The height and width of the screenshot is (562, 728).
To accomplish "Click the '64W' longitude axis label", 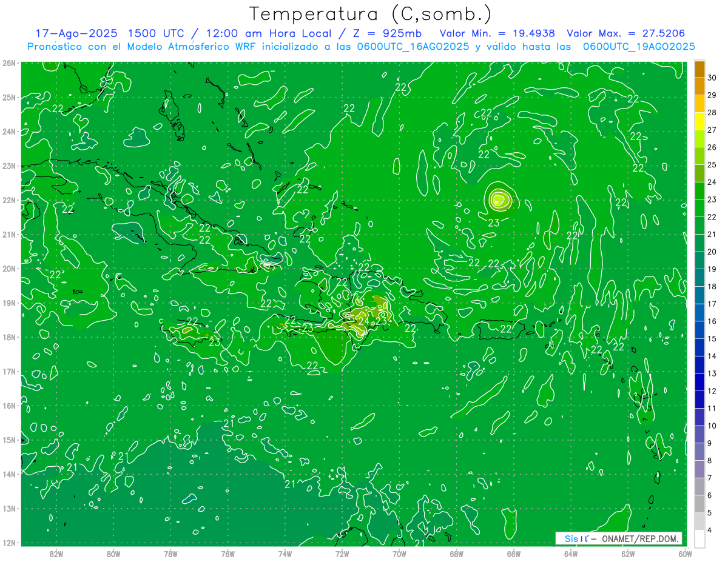I will (571, 553).
